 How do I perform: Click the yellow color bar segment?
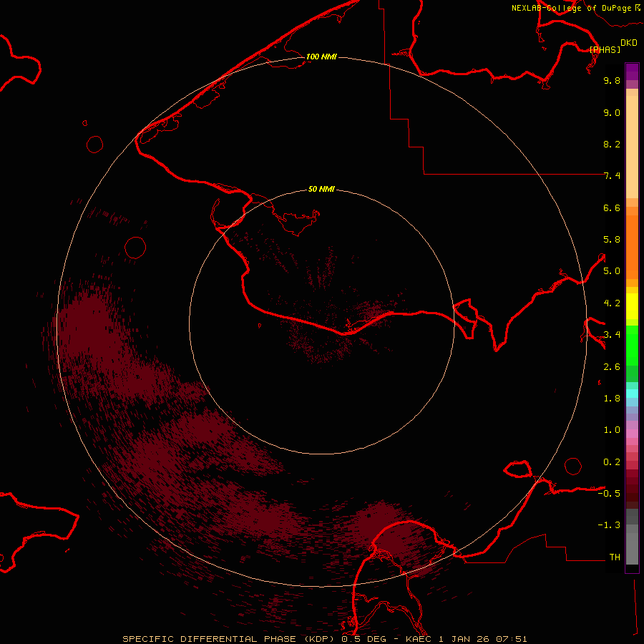click(632, 306)
